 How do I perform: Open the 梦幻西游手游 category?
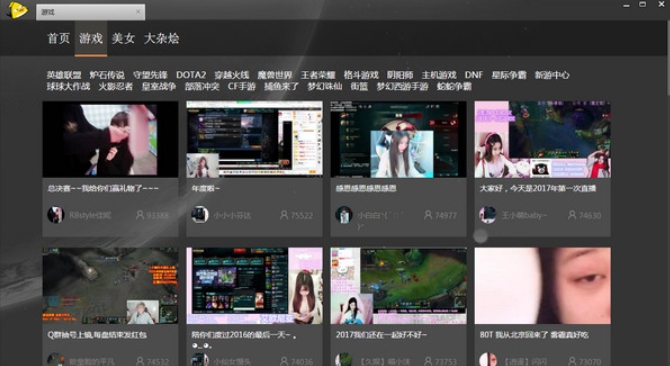[402, 86]
